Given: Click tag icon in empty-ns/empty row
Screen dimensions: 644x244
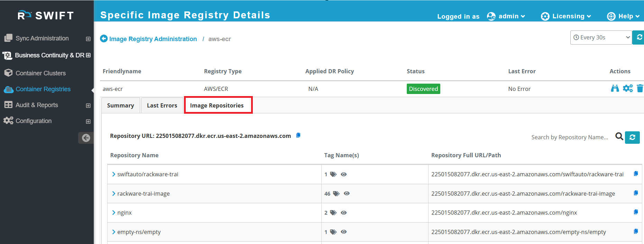Looking at the screenshot, I should click(333, 232).
